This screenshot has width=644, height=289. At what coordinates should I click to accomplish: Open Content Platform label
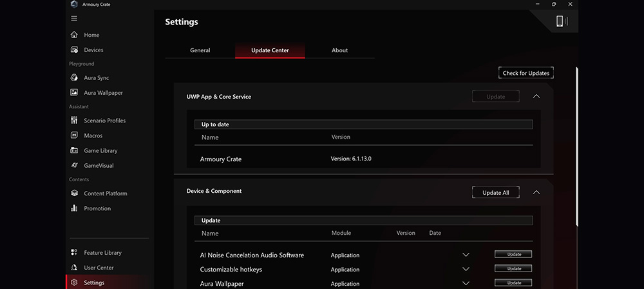tap(106, 194)
